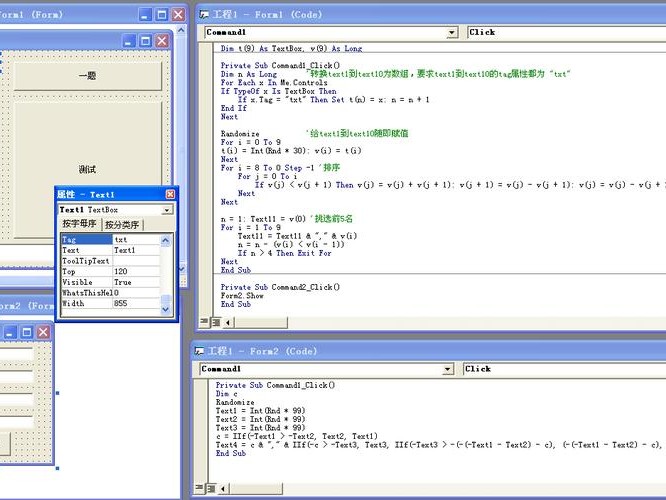Toggle Procedure View icon in Form2 code window

tap(199, 489)
